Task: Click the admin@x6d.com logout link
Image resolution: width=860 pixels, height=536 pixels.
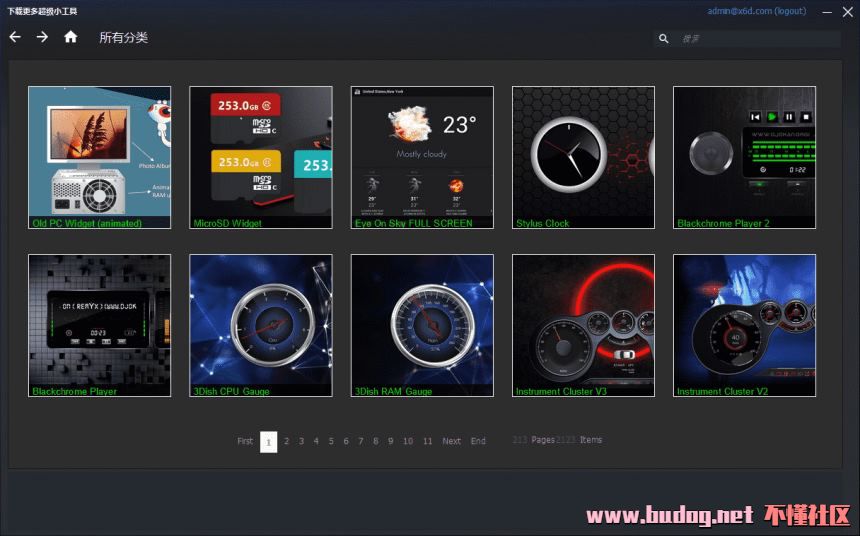Action: [x=757, y=10]
